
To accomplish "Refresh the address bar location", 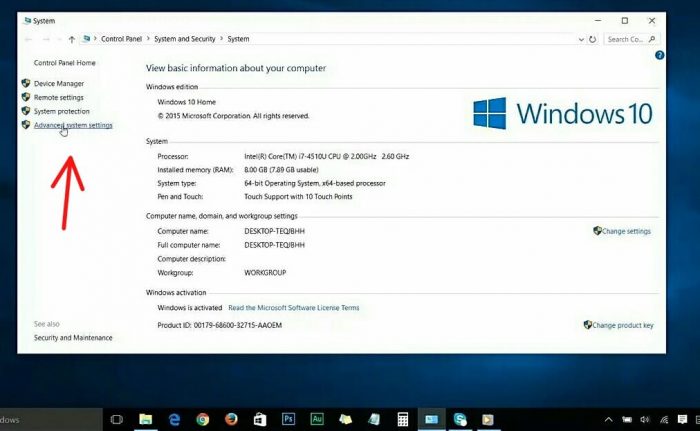I will click(592, 39).
